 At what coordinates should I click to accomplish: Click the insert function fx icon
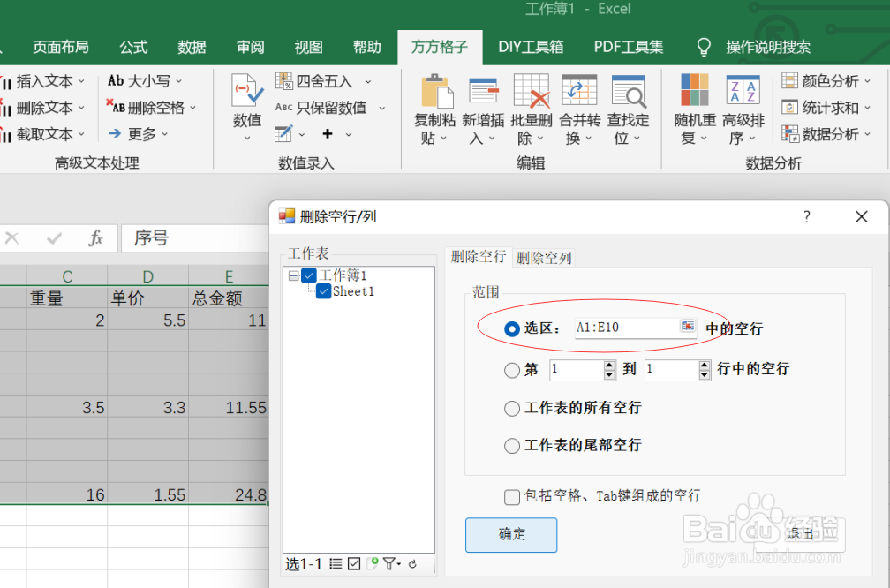[x=96, y=238]
